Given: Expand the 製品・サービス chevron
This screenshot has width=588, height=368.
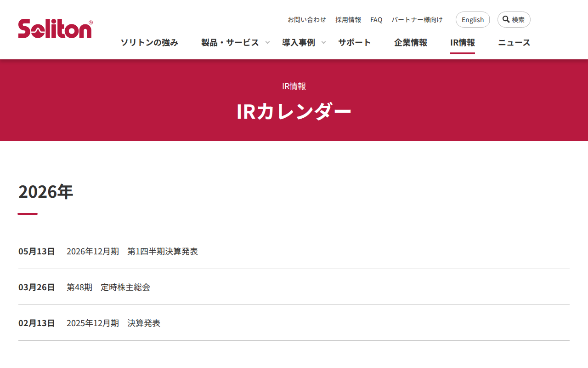Looking at the screenshot, I should [268, 42].
